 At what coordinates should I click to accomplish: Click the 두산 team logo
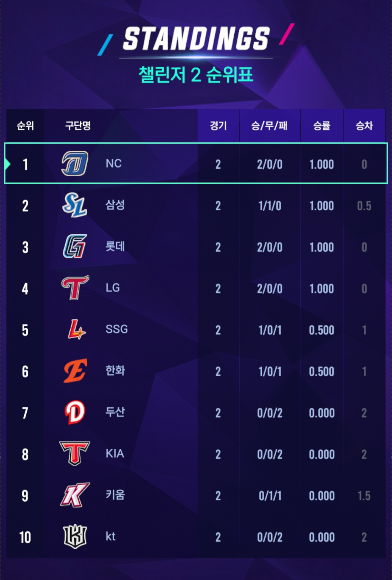tap(75, 412)
